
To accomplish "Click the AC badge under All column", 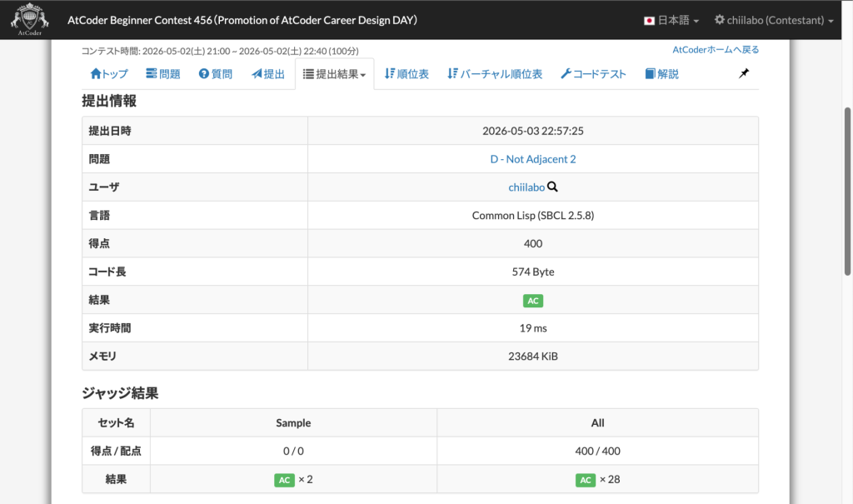I will pyautogui.click(x=586, y=480).
